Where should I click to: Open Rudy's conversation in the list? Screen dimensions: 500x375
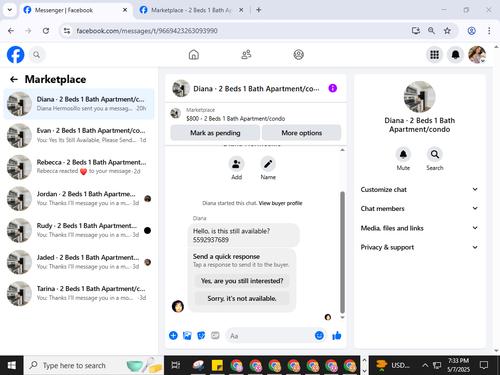pos(79,230)
